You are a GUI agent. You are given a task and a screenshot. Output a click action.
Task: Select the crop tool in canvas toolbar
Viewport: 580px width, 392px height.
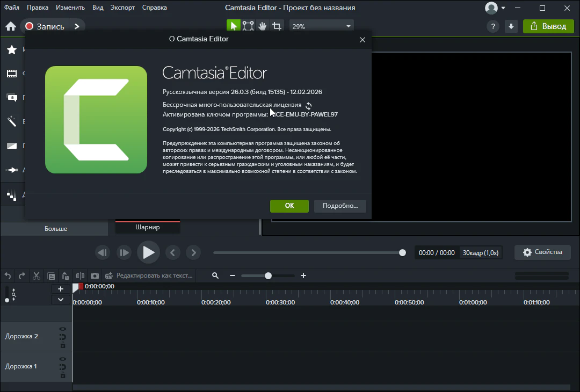pos(277,26)
